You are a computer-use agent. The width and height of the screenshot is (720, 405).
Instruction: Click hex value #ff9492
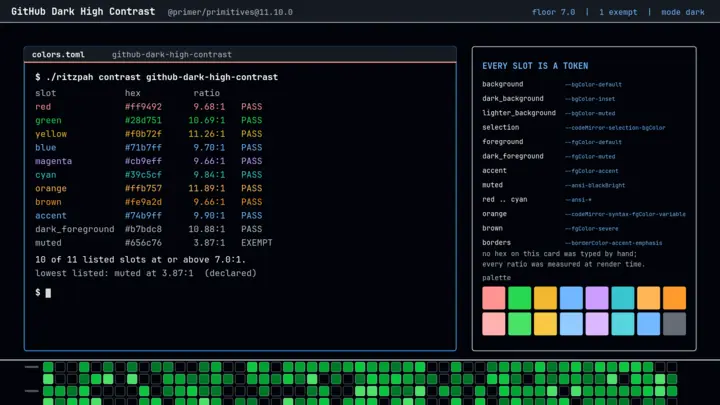tap(143, 107)
